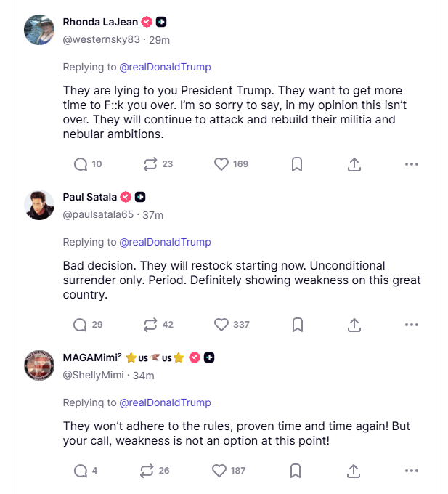Like Paul Satala's post
Image resolution: width=448 pixels, height=494 pixels.
(x=221, y=325)
